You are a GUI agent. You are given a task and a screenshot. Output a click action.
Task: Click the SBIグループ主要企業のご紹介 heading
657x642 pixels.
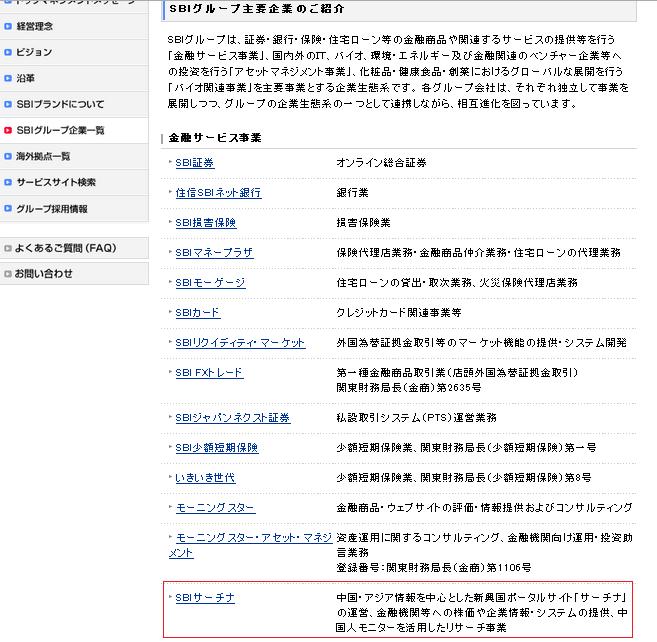(256, 9)
